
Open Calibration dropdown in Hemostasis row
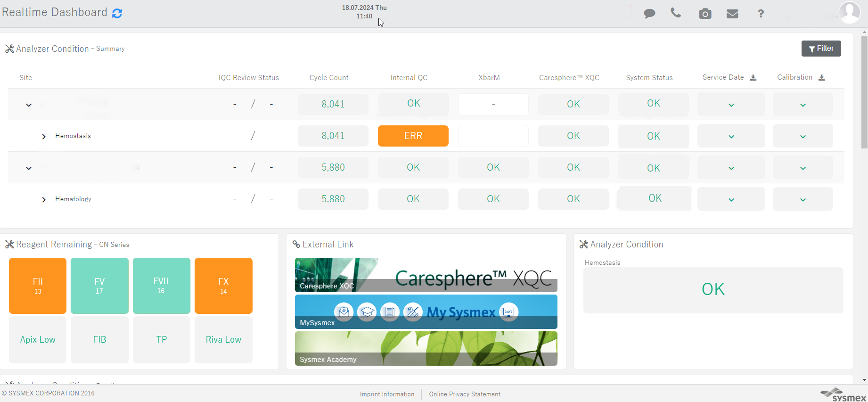tap(803, 136)
